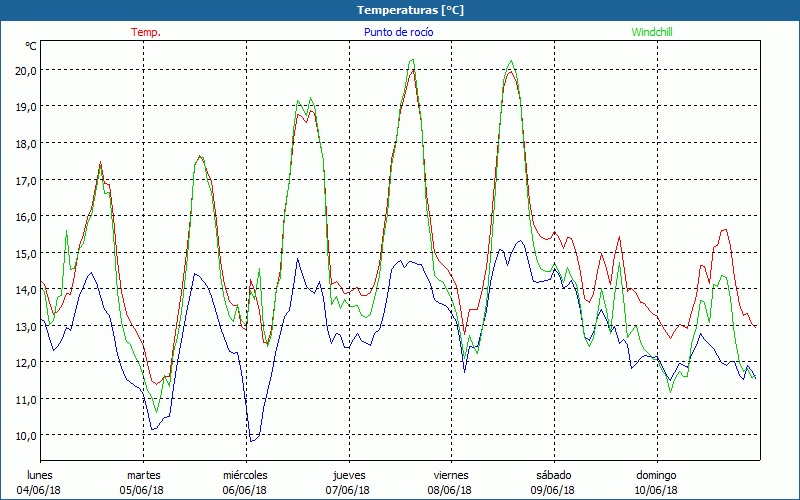Select the "viernes" day label

[x=450, y=475]
